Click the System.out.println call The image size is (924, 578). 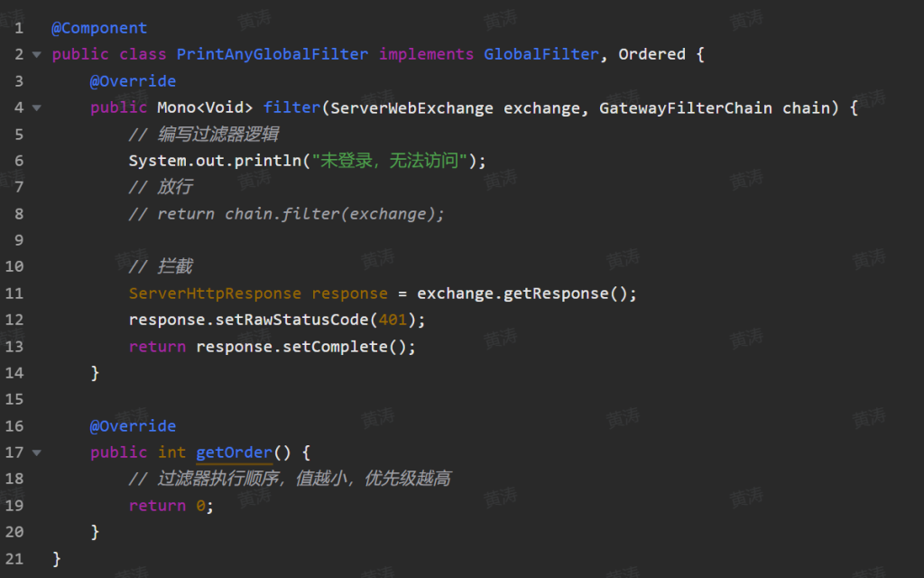[215, 161]
